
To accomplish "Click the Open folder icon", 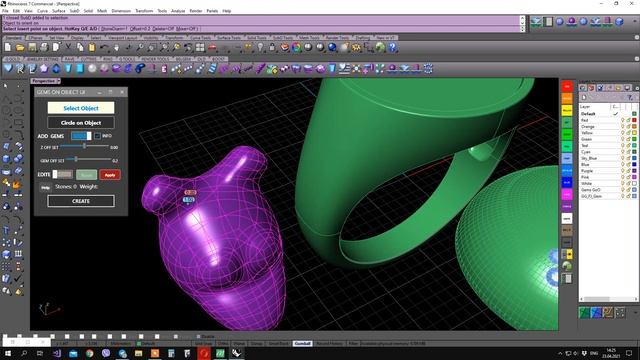I will point(20,48).
